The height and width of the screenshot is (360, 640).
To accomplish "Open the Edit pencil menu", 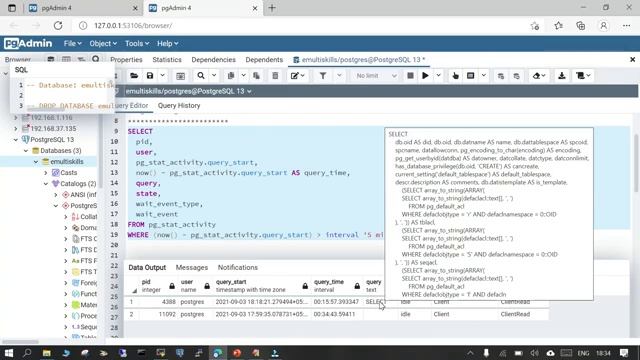I will [x=297, y=76].
